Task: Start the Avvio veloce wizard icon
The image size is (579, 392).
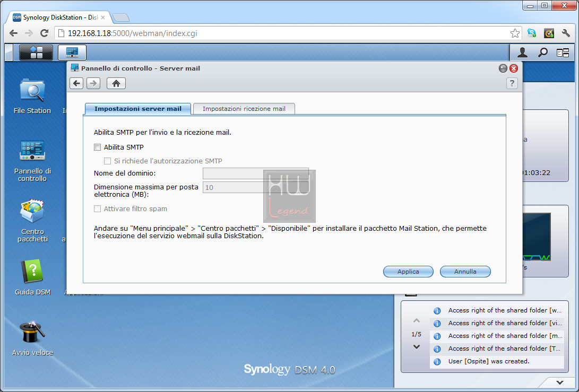Action: [x=32, y=338]
